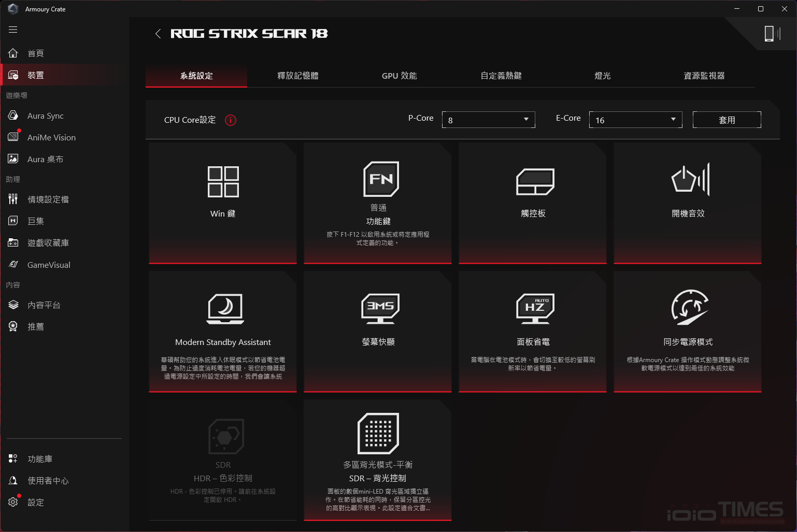The width and height of the screenshot is (797, 532).
Task: Switch to the GPU 效能 tab
Action: click(x=400, y=76)
